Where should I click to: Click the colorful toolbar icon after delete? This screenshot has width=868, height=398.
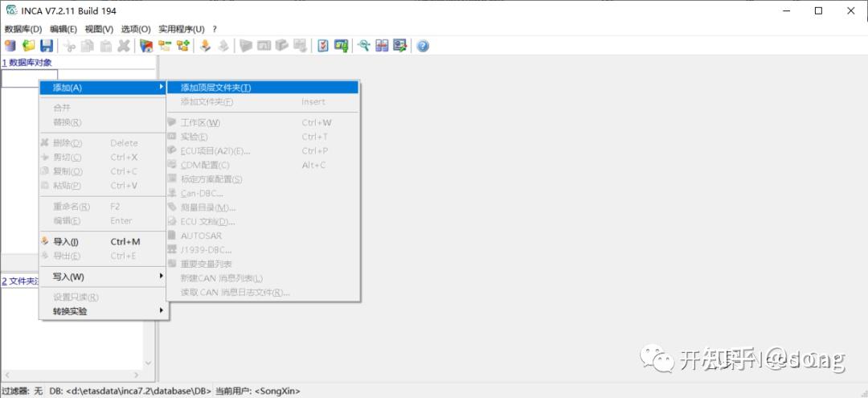coord(146,46)
